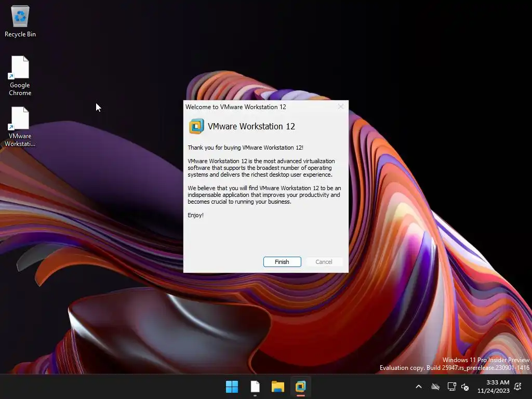Close the Welcome to VMware Workstation 12 dialog
This screenshot has height=399, width=532.
coord(341,107)
